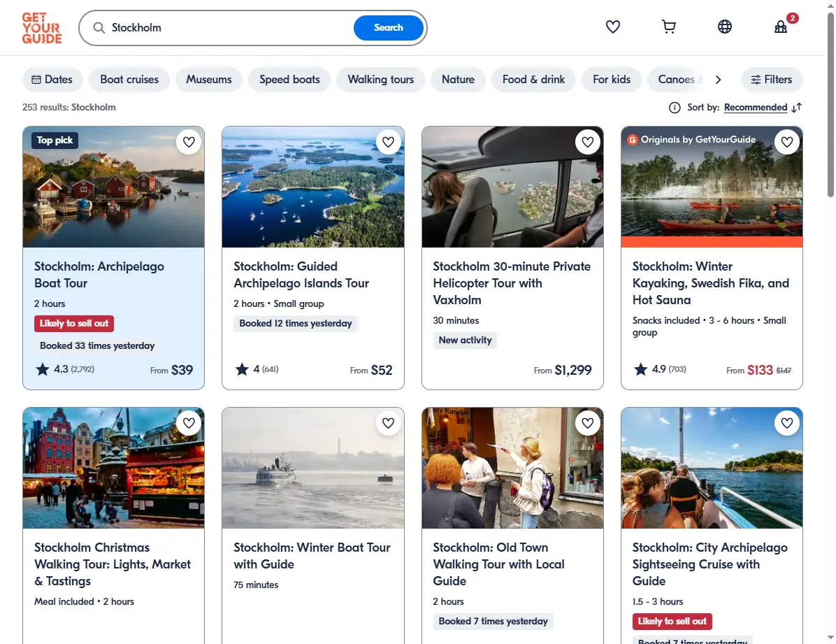Click the red cabins Archipelago Boat Tour photo
836x644 pixels.
click(113, 187)
